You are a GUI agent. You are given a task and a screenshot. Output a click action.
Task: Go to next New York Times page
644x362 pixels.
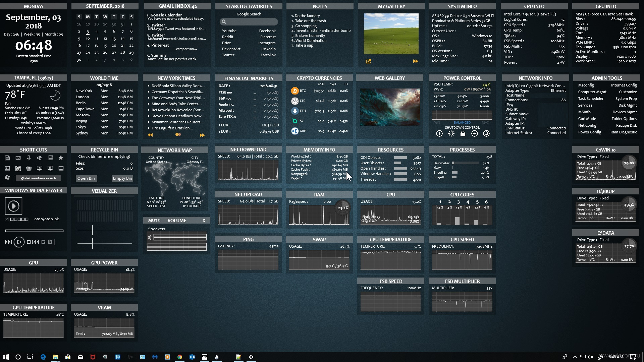point(202,135)
